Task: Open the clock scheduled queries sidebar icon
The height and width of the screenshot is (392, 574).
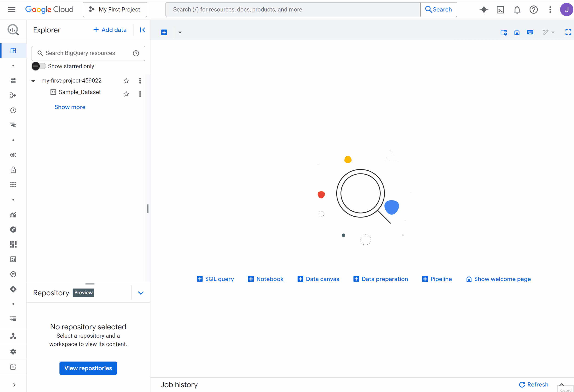Action: click(x=13, y=110)
